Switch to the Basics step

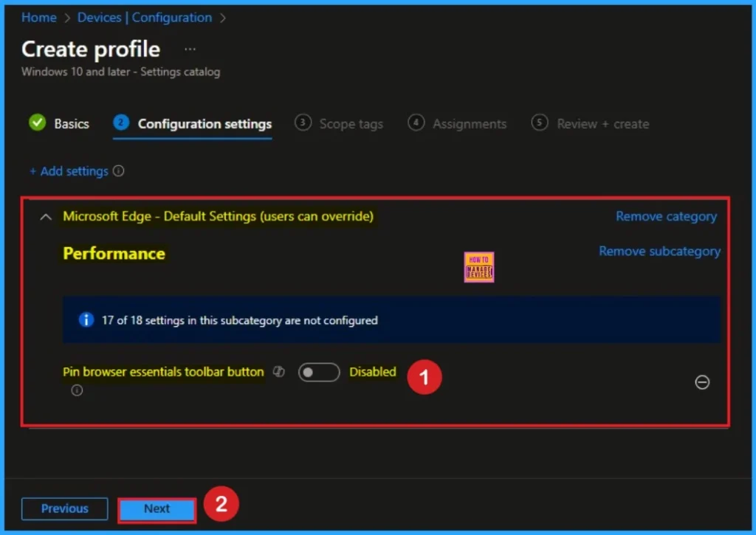[72, 124]
